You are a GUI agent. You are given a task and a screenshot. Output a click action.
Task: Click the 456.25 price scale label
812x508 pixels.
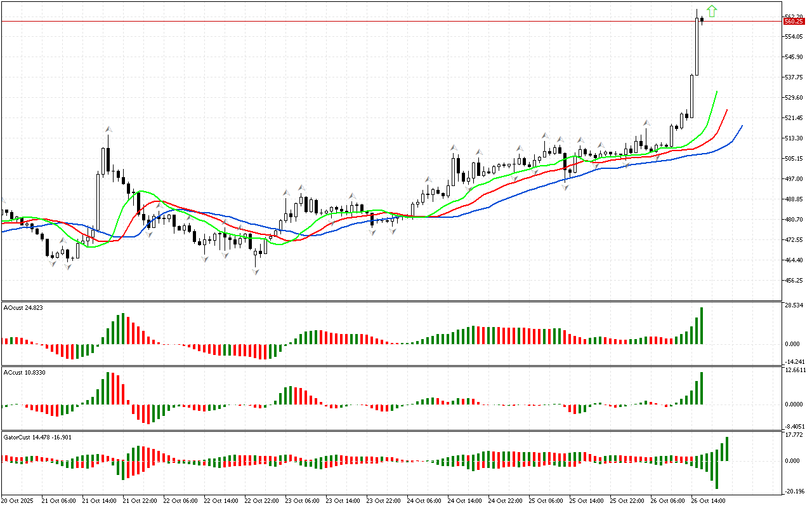click(x=793, y=281)
